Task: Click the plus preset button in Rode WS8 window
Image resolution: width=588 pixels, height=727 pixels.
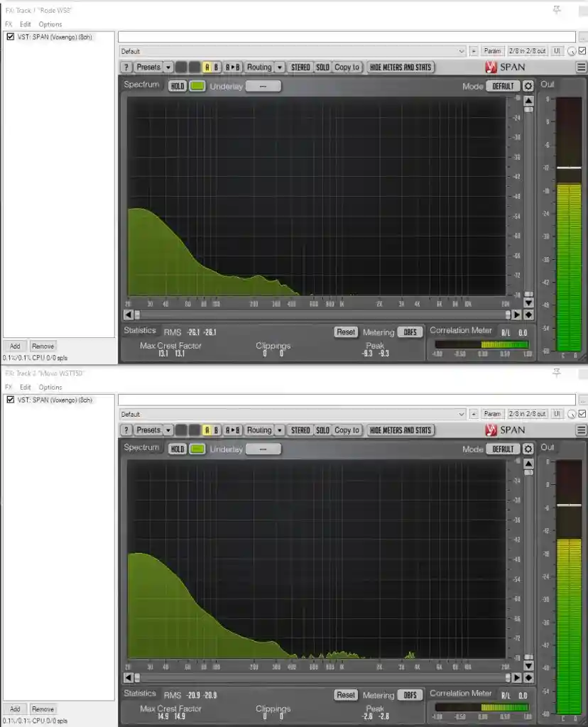Action: pyautogui.click(x=474, y=51)
